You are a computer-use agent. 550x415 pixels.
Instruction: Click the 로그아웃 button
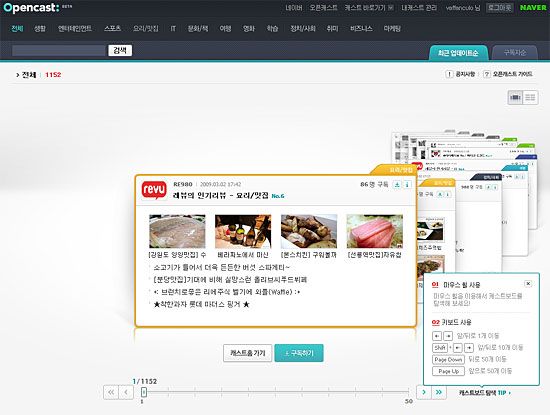pyautogui.click(x=500, y=8)
